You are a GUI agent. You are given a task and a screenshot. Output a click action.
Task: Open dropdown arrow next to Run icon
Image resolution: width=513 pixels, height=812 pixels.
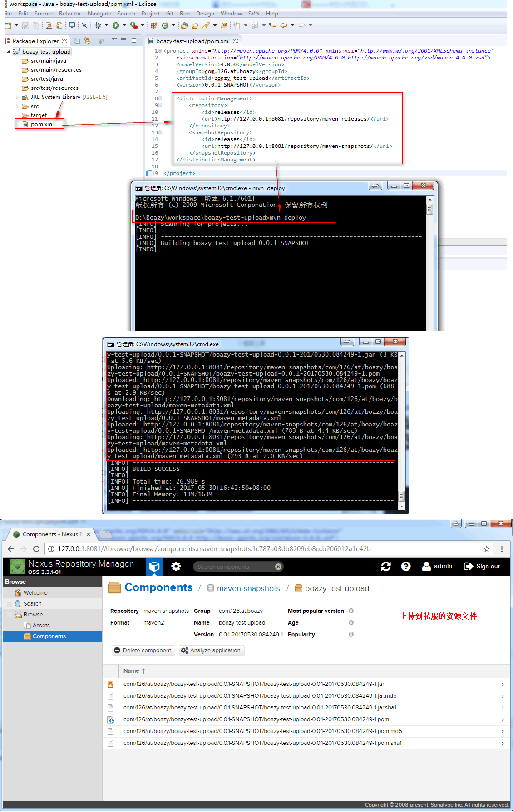click(x=124, y=25)
